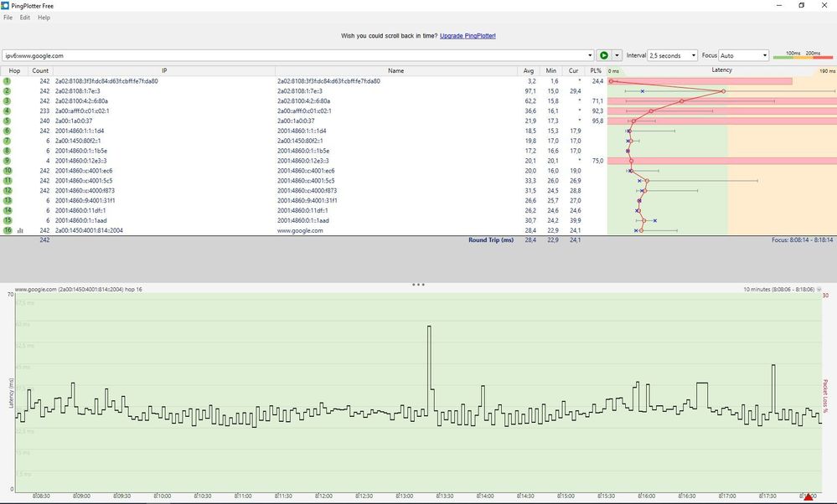The width and height of the screenshot is (837, 504).
Task: Open the Edit menu
Action: [24, 17]
